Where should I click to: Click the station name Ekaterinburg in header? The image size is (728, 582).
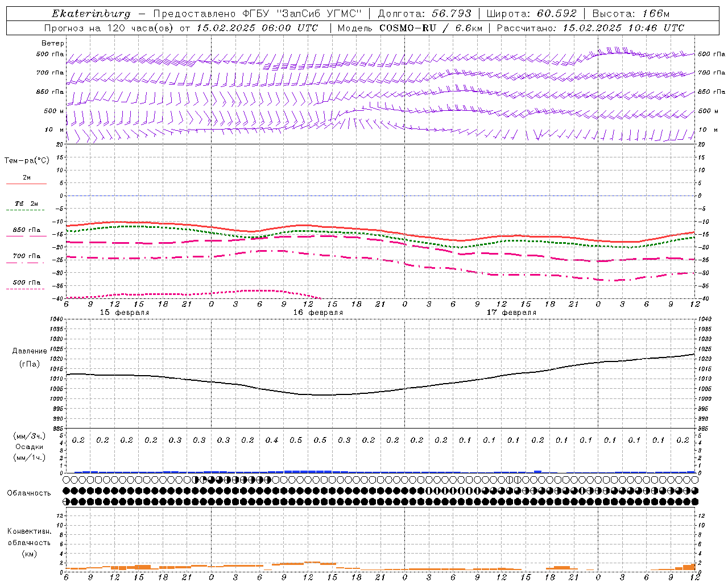91,14
